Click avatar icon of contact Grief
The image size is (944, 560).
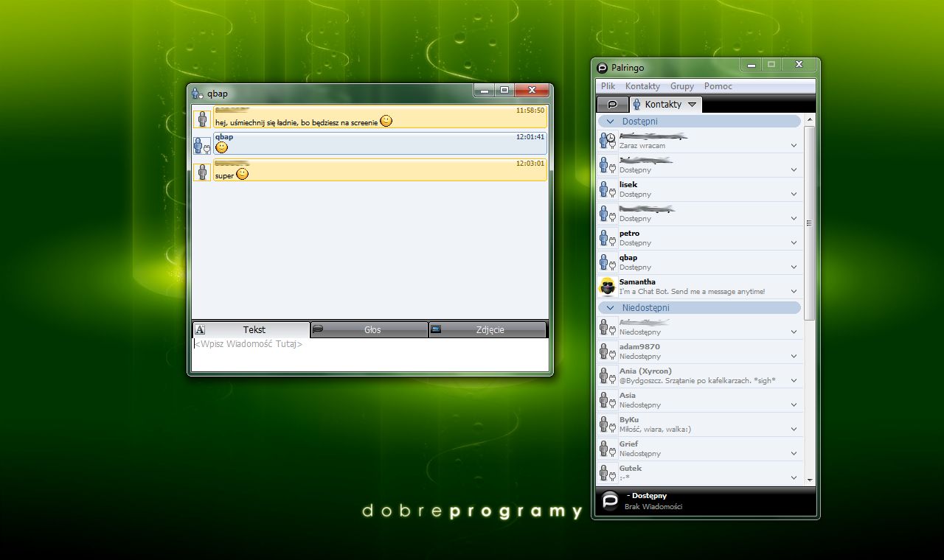point(607,449)
